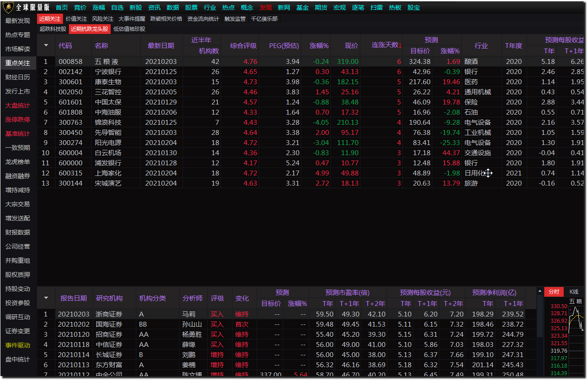Open the 首页 menu
Viewport: 588px width, 380px height.
click(62, 7)
